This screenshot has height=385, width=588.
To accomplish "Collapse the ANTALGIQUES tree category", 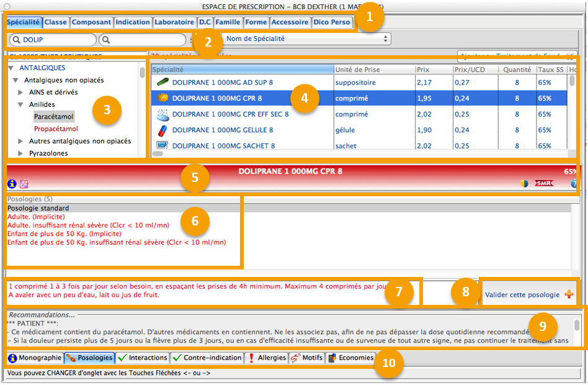I will 11,68.
